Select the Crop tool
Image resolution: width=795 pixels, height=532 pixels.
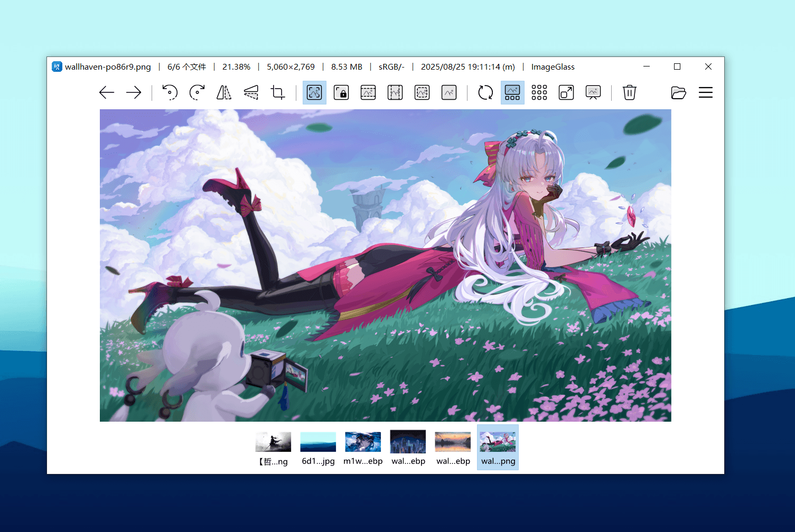coord(278,92)
